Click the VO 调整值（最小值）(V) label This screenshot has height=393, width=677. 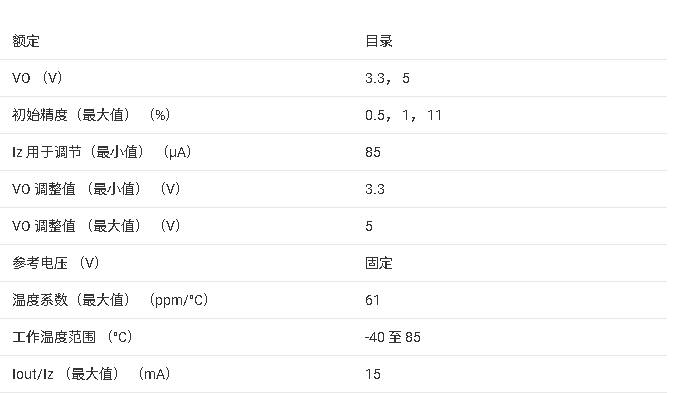[x=96, y=189]
